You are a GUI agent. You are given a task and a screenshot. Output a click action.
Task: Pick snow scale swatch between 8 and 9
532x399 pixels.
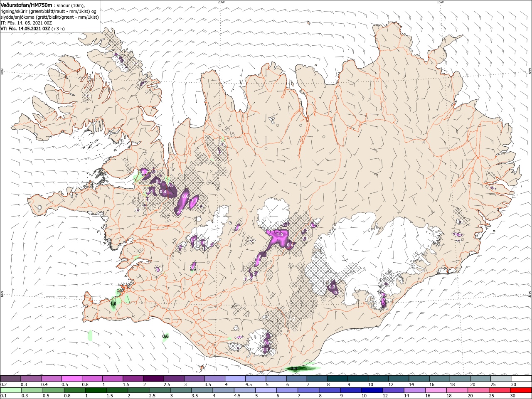click(337, 378)
